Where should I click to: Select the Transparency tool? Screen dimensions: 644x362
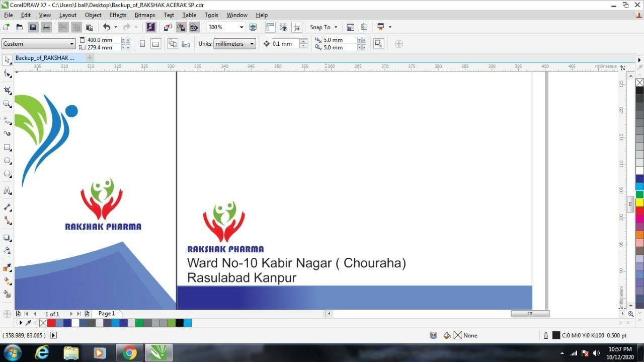[x=8, y=250]
